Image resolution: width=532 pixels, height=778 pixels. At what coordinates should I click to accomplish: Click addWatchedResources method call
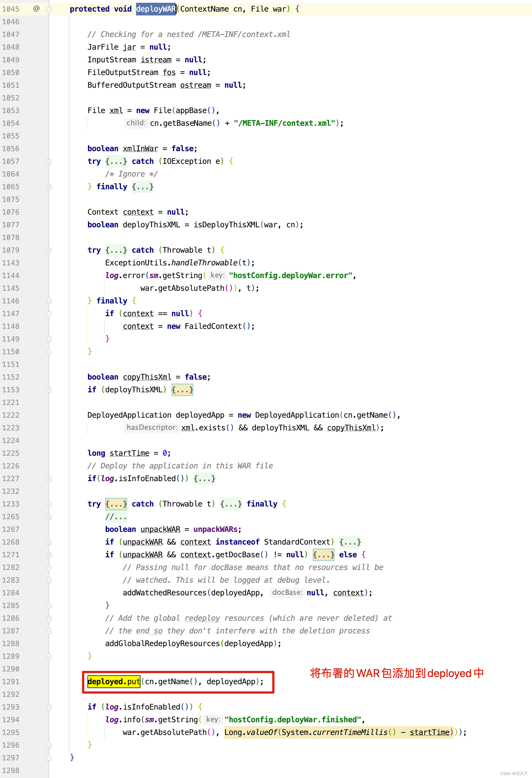click(x=164, y=593)
